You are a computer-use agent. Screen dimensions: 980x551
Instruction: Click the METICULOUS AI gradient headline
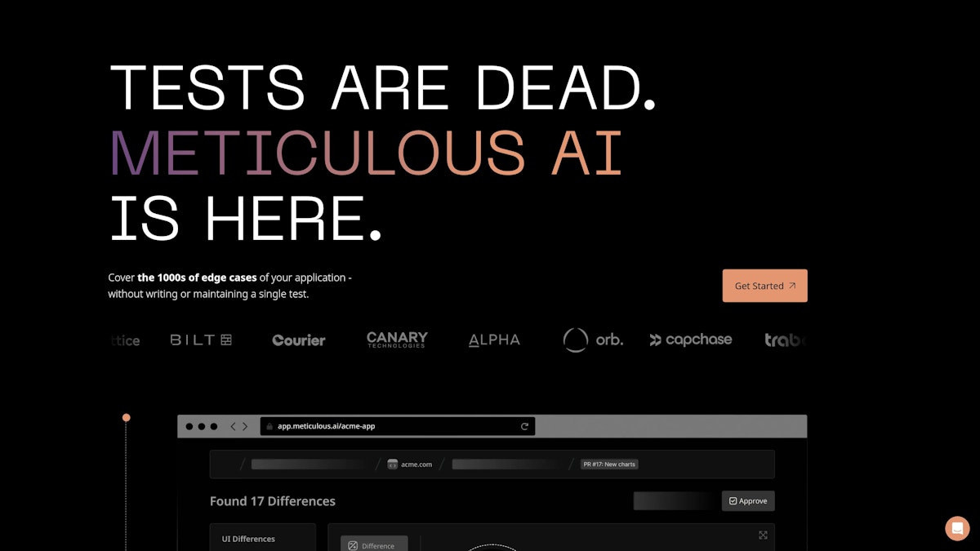point(366,153)
